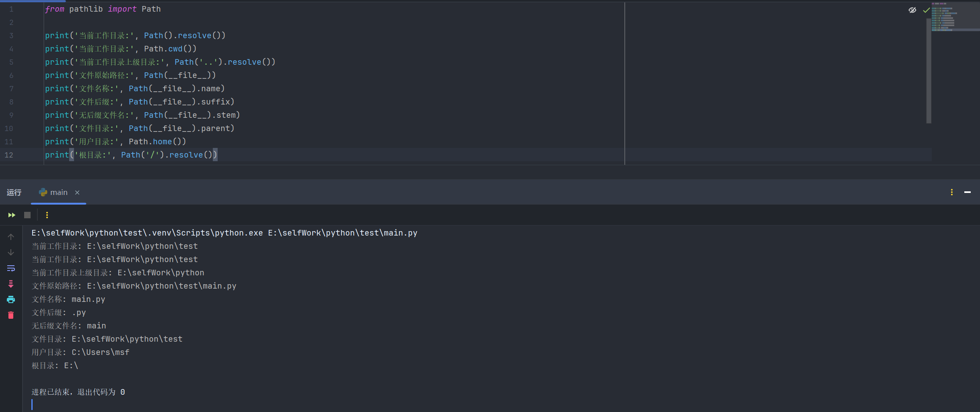980x412 pixels.
Task: Minimize the Run tool window
Action: 968,192
